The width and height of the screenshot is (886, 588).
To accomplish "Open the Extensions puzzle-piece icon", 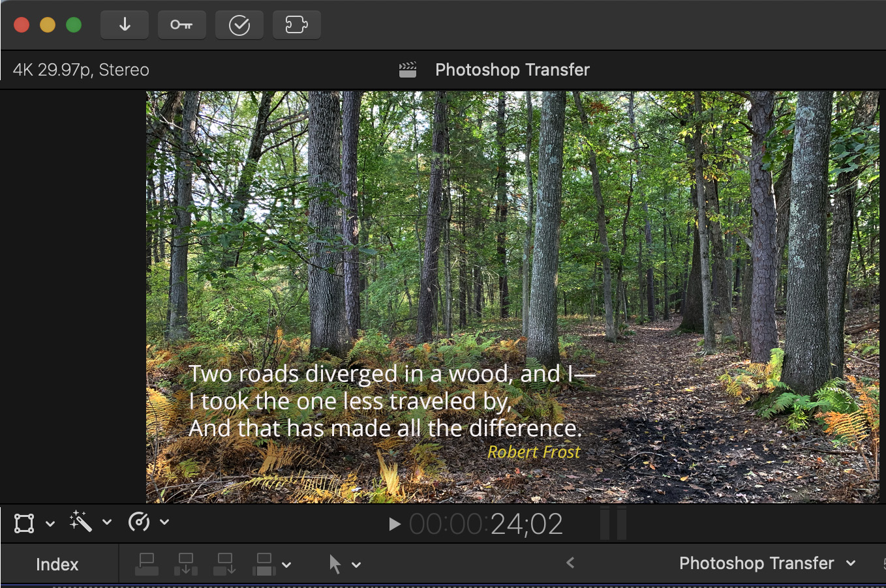I will coord(296,25).
